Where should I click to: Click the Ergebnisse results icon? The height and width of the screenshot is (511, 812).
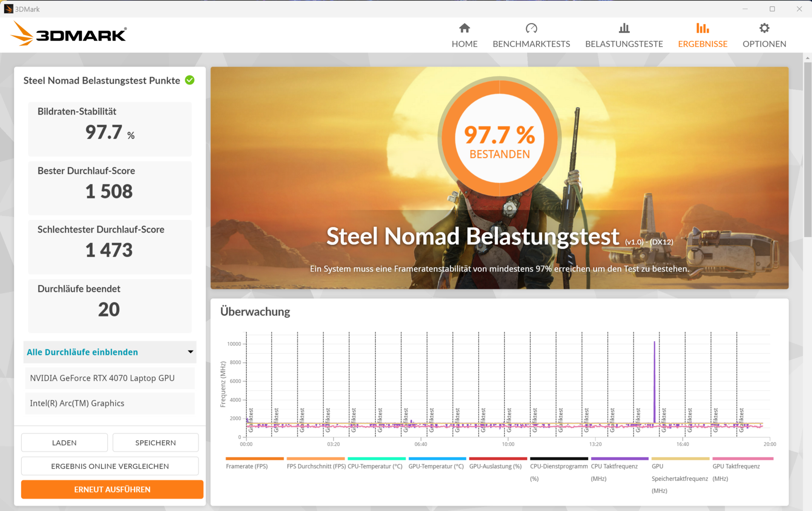703,28
